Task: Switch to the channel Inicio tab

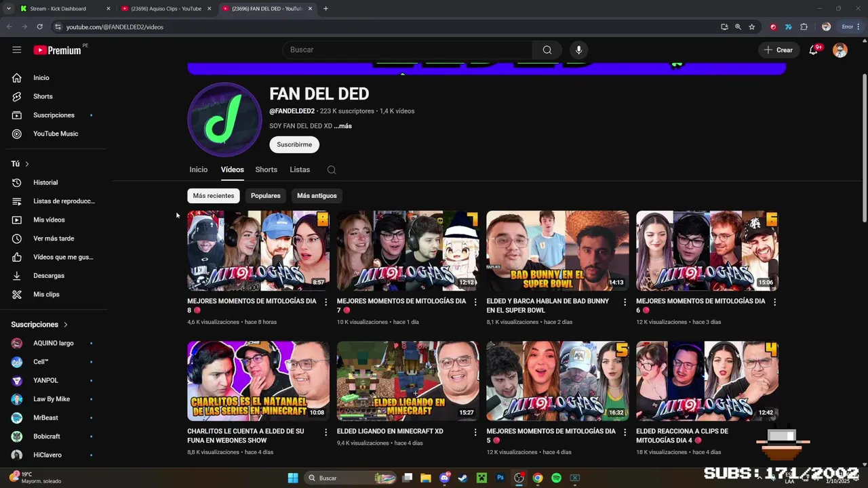Action: click(x=199, y=169)
